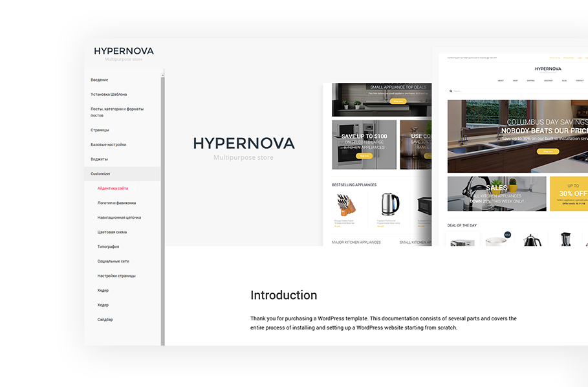Screen dimensions: 588x387
Task: Select Страницы in the sidebar menu
Action: click(100, 130)
